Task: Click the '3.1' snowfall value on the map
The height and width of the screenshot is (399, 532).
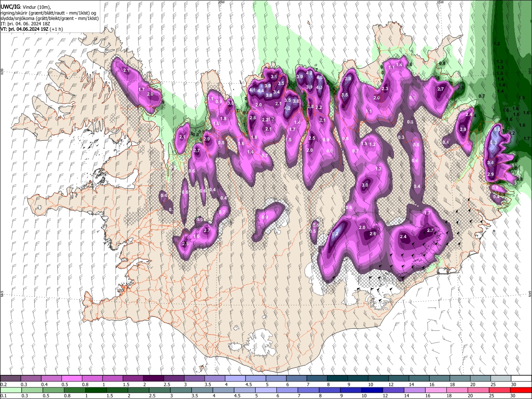Action: click(274, 77)
